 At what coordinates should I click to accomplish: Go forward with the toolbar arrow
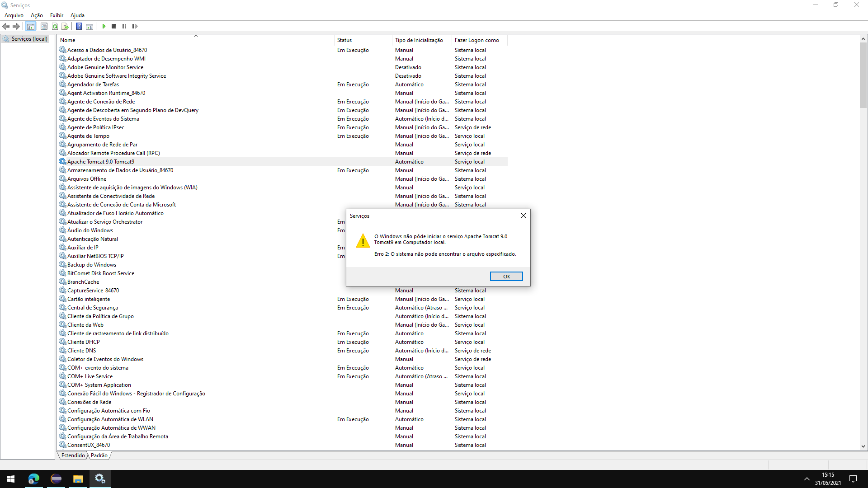pyautogui.click(x=16, y=26)
